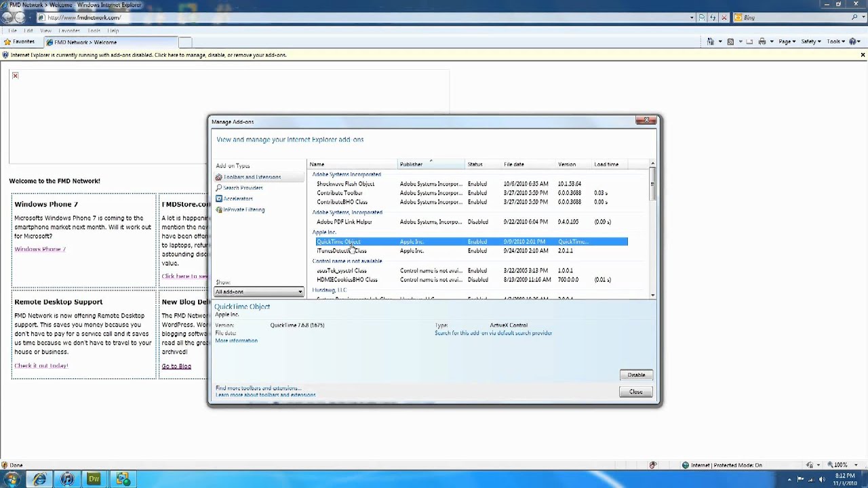868x488 pixels.
Task: Select the Adobe PDF Link Helper row
Action: [x=471, y=222]
